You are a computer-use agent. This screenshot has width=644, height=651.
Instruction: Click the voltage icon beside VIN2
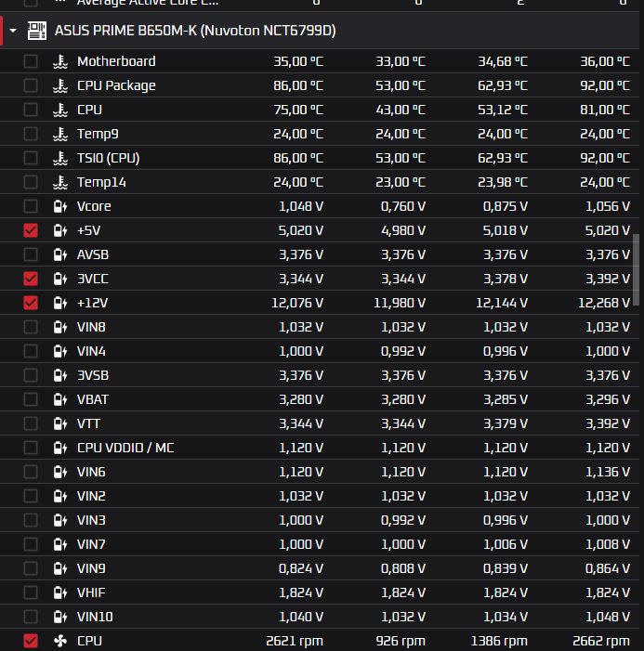(60, 496)
